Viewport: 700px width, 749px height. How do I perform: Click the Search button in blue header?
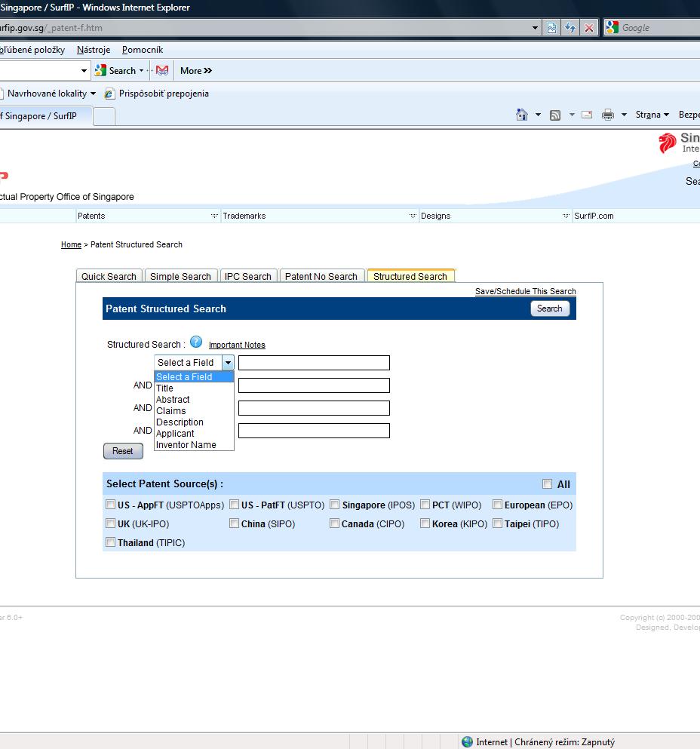(x=549, y=309)
